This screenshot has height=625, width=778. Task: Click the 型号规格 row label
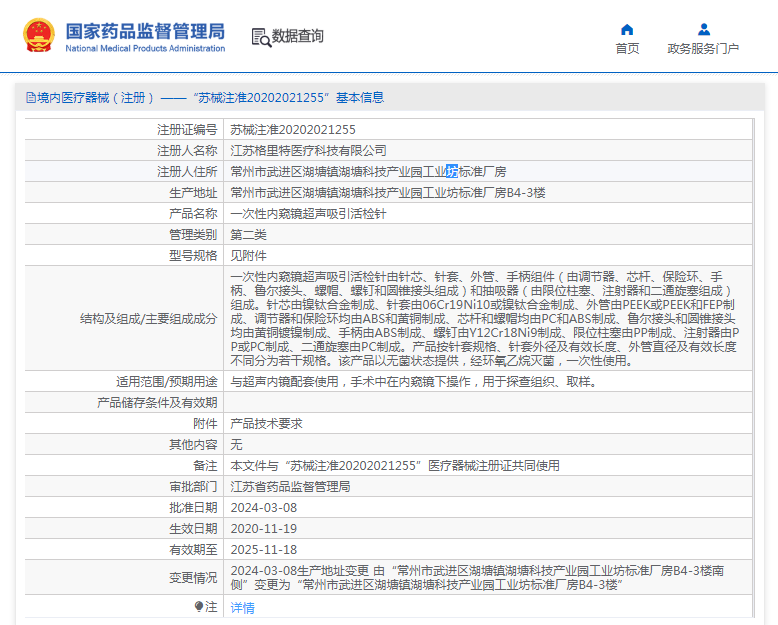tap(193, 256)
